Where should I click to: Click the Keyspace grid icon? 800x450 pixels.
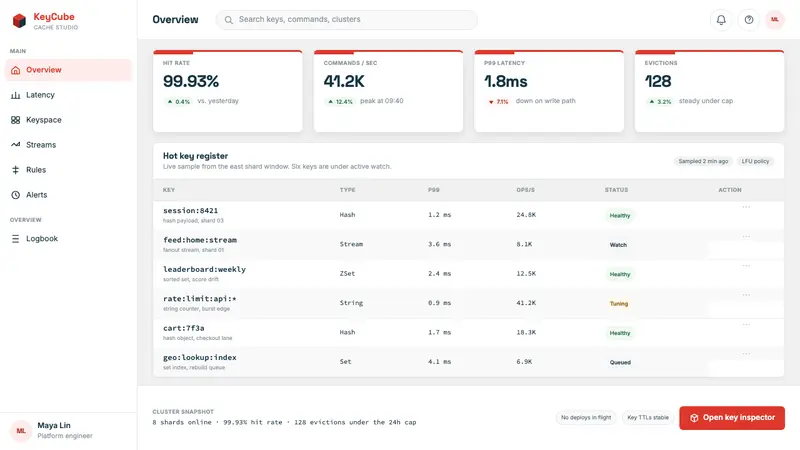point(16,120)
